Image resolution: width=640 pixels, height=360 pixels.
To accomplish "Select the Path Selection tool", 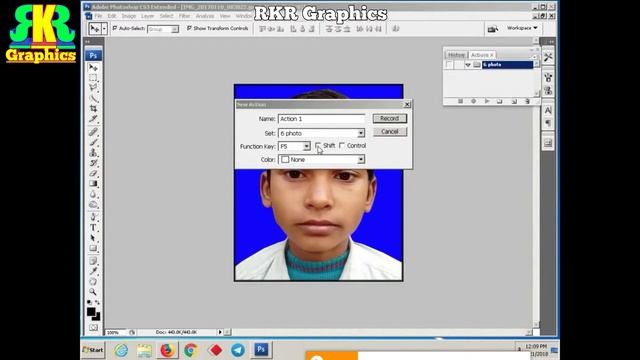I will pyautogui.click(x=93, y=238).
